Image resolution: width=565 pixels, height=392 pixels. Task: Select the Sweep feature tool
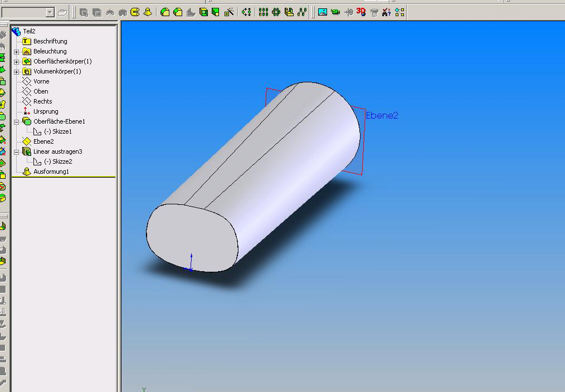coord(135,13)
